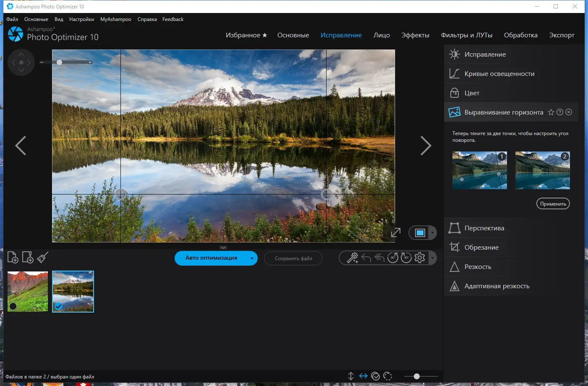Collapse the thumbnail panel with chevron
The image size is (588, 386).
pos(223,248)
